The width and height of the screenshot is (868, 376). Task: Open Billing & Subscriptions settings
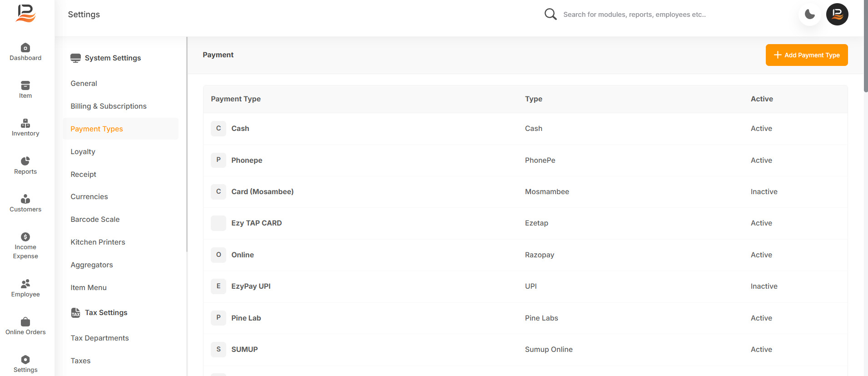109,106
